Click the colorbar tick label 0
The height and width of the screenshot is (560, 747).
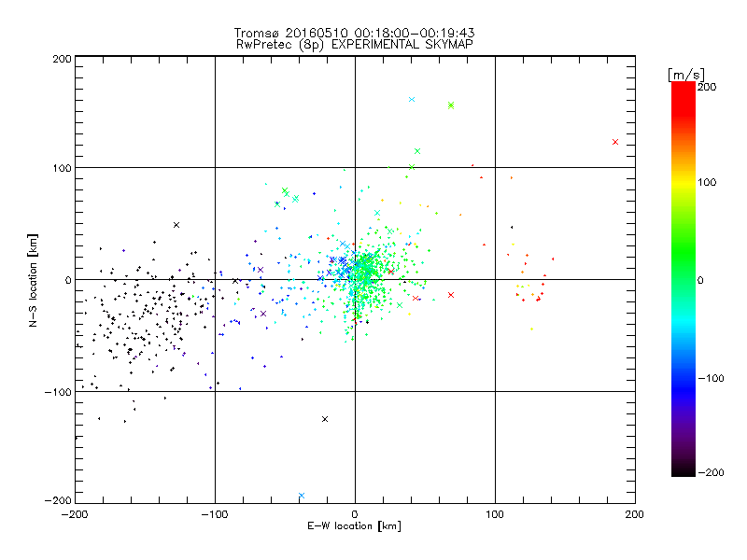[x=700, y=280]
